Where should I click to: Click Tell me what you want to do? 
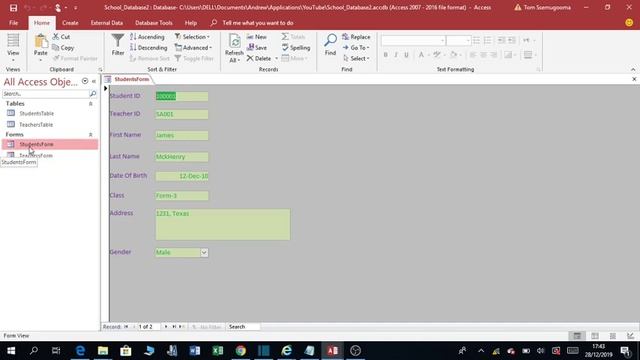point(258,23)
